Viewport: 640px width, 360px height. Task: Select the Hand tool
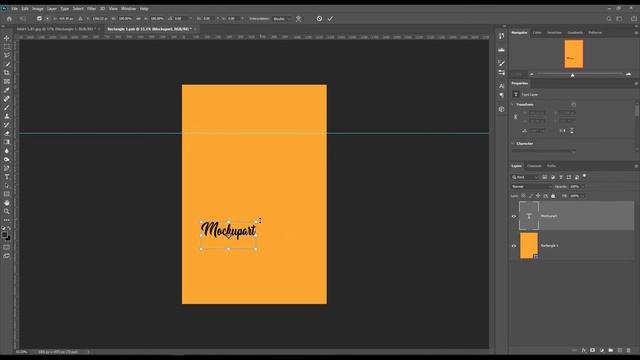point(7,203)
